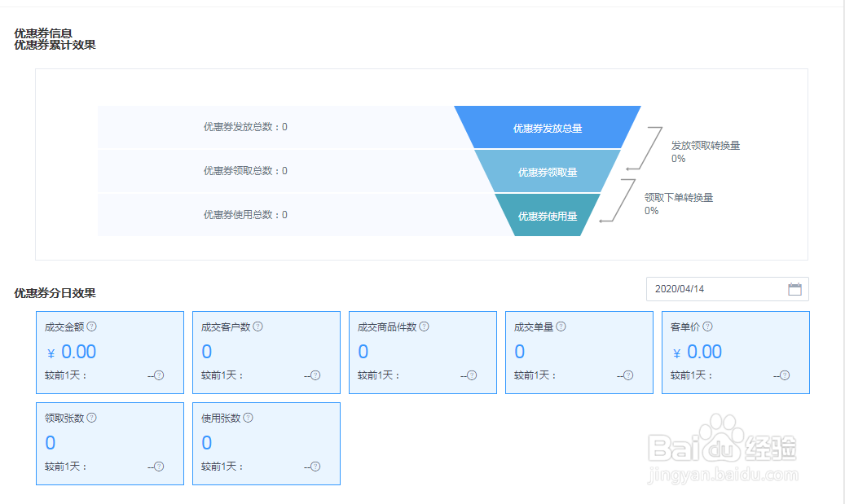
Task: Click the 优惠券领取量 funnel segment
Action: coord(548,172)
